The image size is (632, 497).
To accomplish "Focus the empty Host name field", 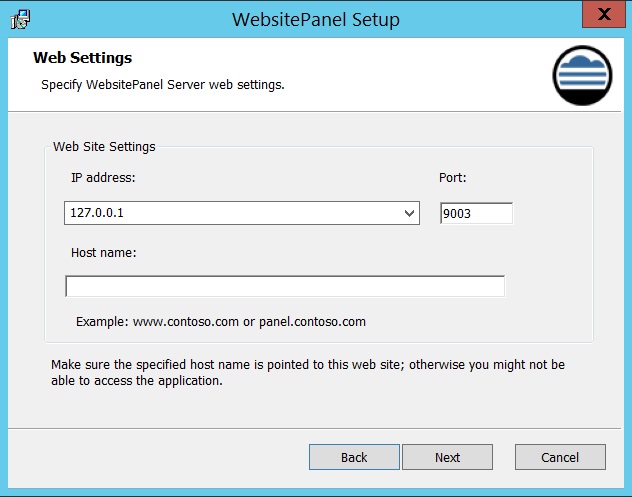I will pos(285,287).
